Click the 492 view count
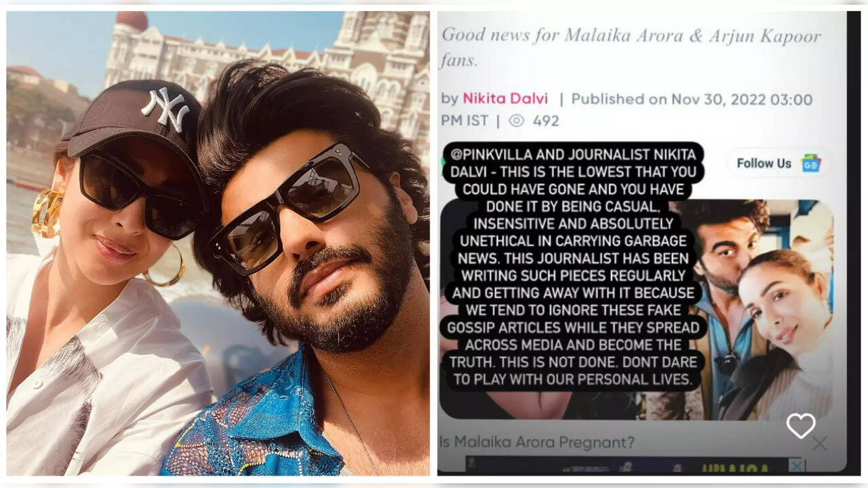868x488 pixels. (546, 121)
